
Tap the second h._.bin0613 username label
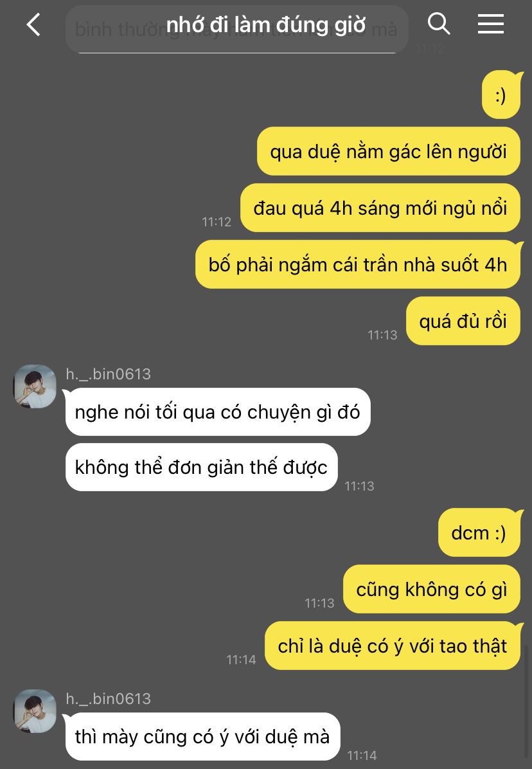pyautogui.click(x=108, y=699)
